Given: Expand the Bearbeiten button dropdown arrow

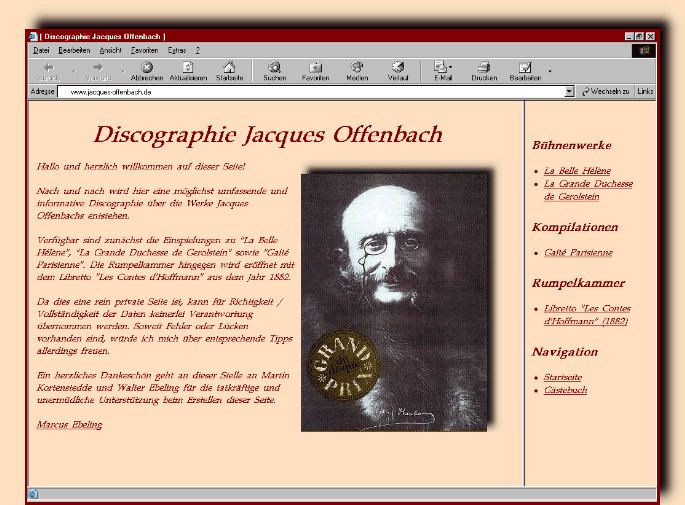Looking at the screenshot, I should (x=549, y=70).
